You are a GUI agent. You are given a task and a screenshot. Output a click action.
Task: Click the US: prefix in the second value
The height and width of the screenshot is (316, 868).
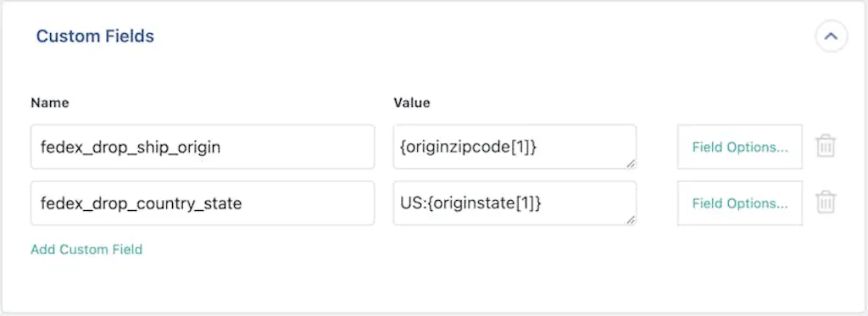(x=414, y=203)
